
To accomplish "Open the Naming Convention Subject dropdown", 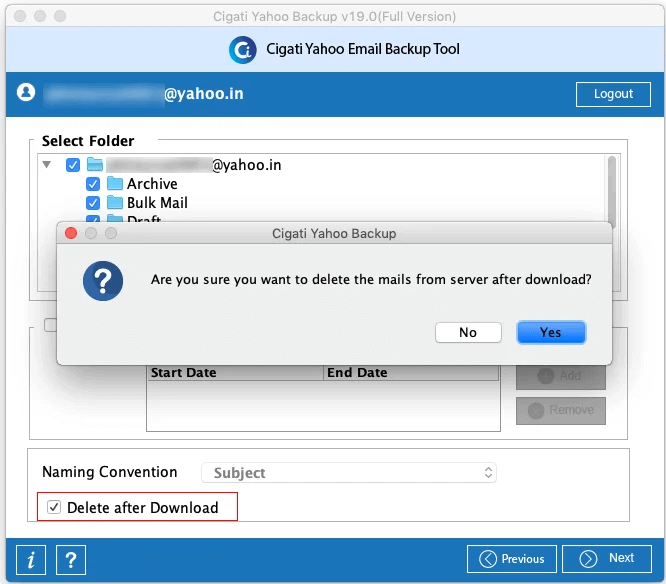I will click(x=349, y=473).
